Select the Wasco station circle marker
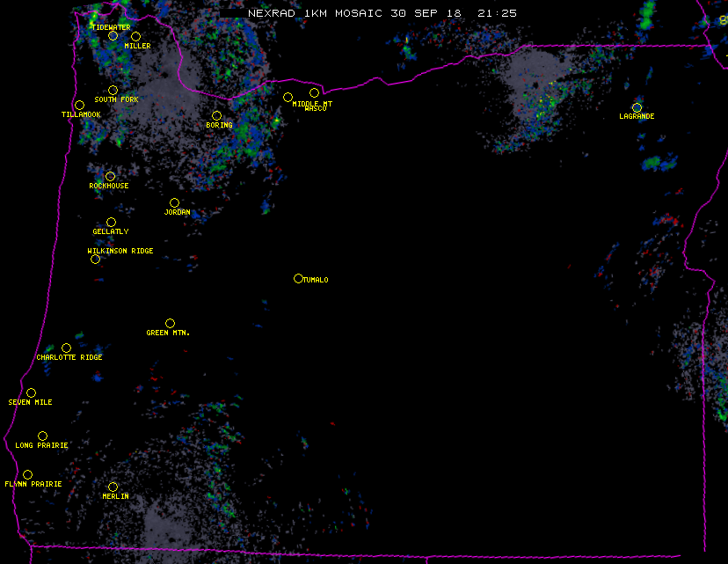The image size is (728, 564). (314, 93)
